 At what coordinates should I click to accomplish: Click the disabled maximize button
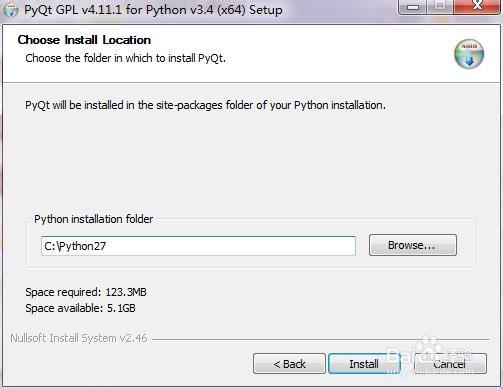[440, 7]
